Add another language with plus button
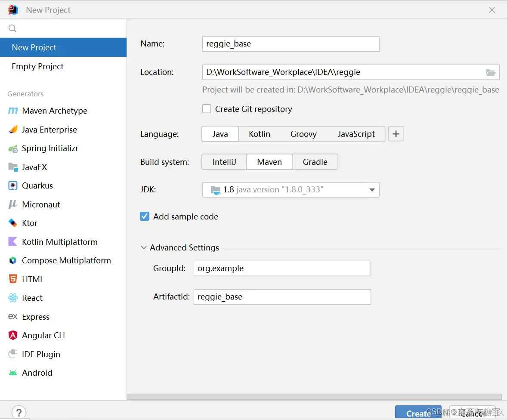The height and width of the screenshot is (420, 507). 396,134
